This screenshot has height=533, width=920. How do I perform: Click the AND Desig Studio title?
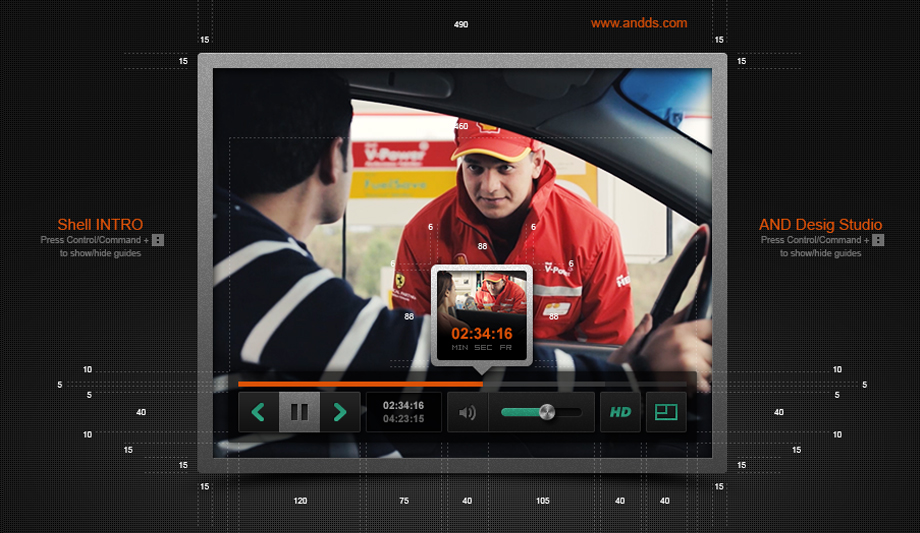pos(820,224)
